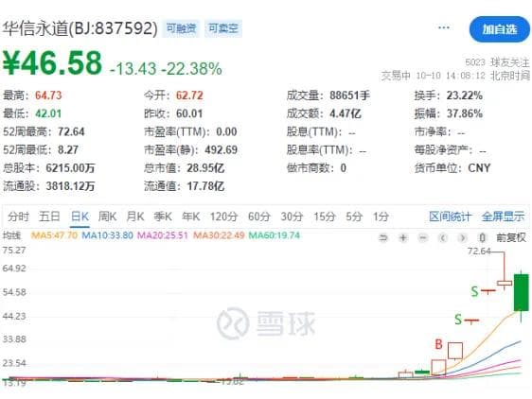Toggle candlestick style icon next to 前复权
This screenshot has width=532, height=399.
tap(482, 238)
